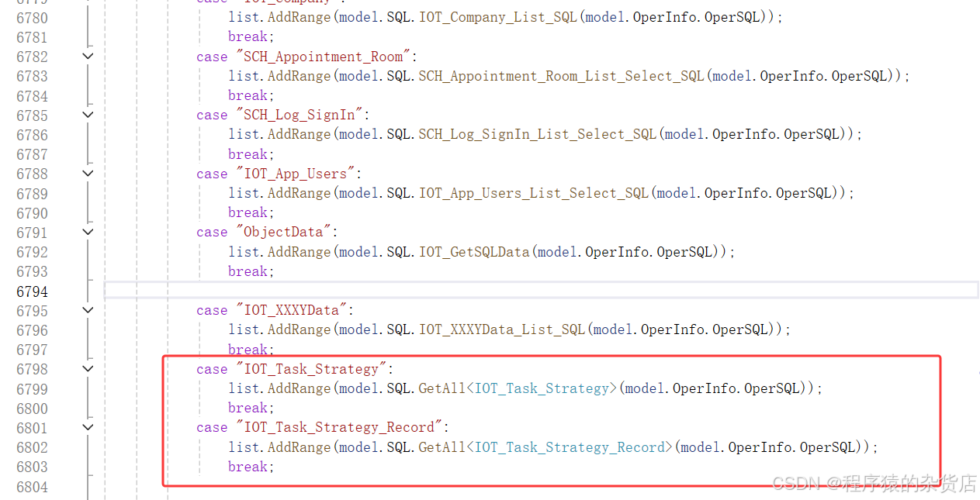Click SCH_Log_SignIn_List_Select_SQL method name
Viewport: 980px width, 500px height.
pos(538,134)
